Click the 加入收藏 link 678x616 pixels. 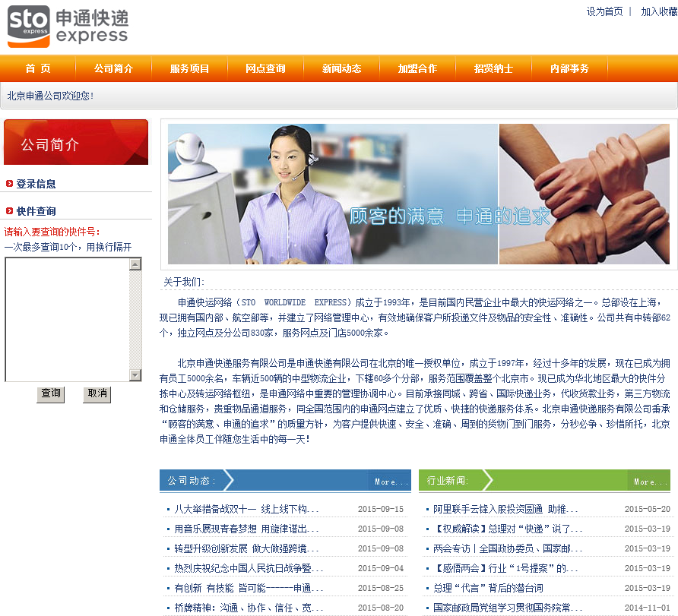tap(659, 11)
